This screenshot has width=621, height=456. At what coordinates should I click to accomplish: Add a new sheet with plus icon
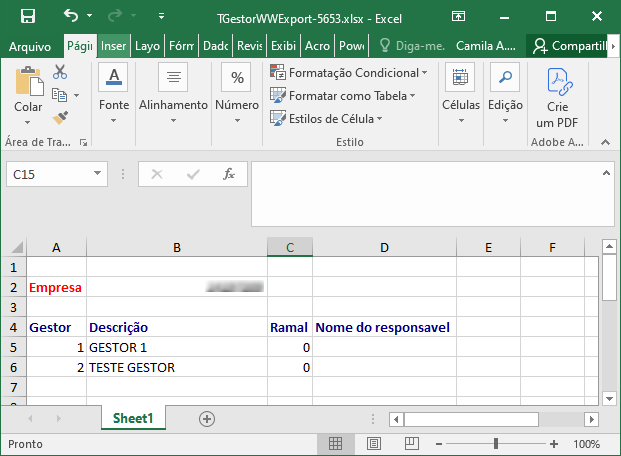[207, 419]
